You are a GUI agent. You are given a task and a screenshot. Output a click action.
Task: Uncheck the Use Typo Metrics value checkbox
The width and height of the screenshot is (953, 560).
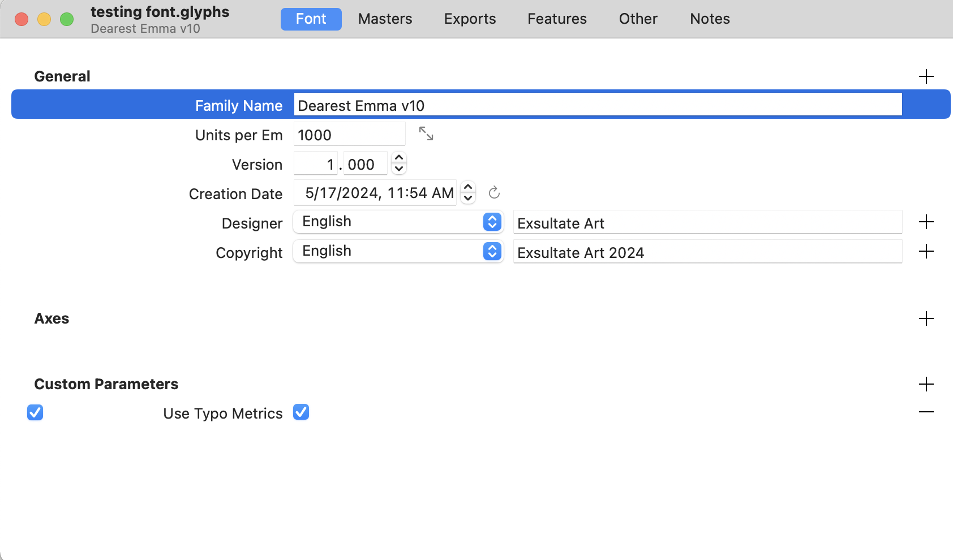(x=301, y=412)
